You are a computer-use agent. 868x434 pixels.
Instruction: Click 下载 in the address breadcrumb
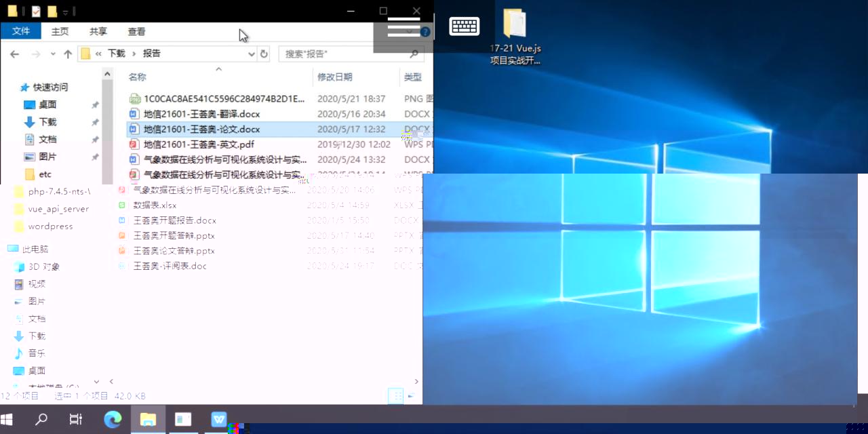click(117, 54)
